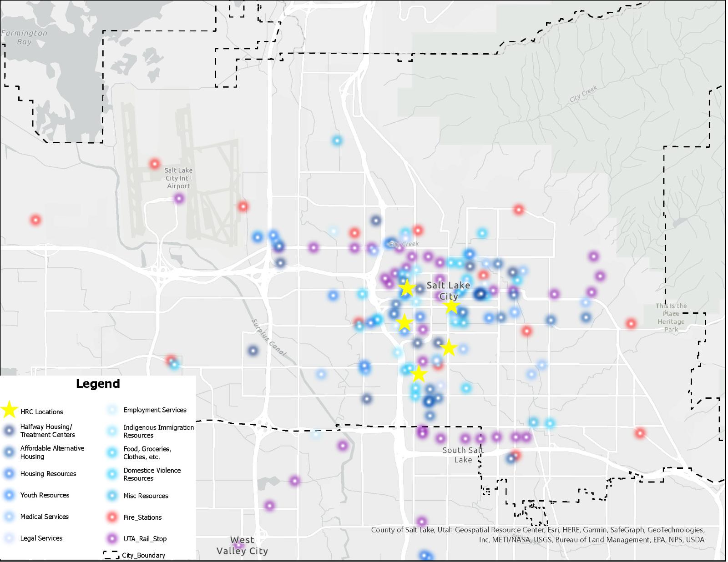The width and height of the screenshot is (728, 562).
Task: Click the Youth Resources legend symbol
Action: pos(9,495)
